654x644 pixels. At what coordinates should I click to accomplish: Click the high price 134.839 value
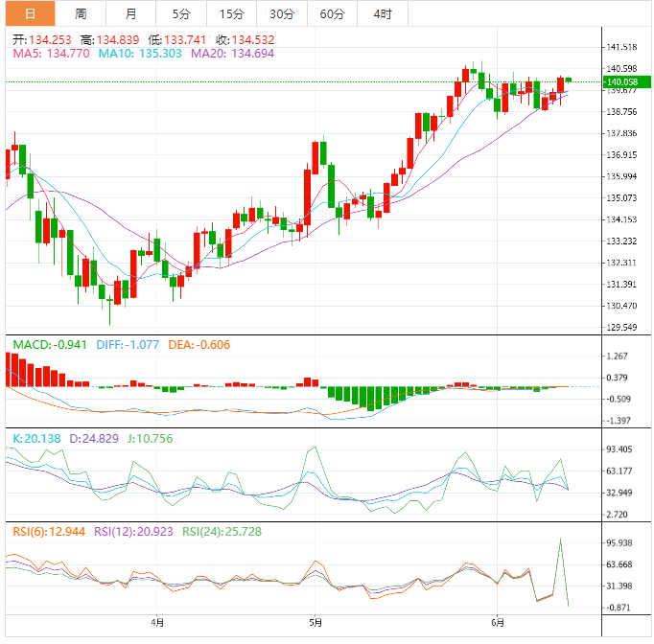pyautogui.click(x=118, y=40)
